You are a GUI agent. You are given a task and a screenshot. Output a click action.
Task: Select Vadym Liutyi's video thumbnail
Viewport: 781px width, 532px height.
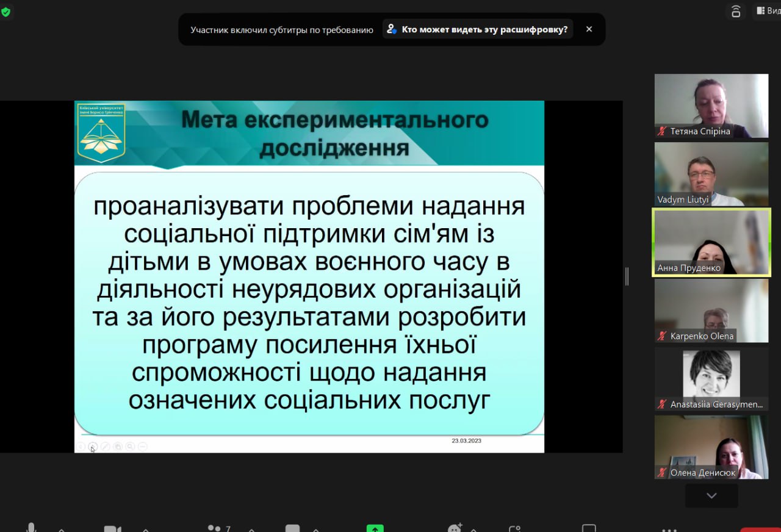pyautogui.click(x=711, y=174)
